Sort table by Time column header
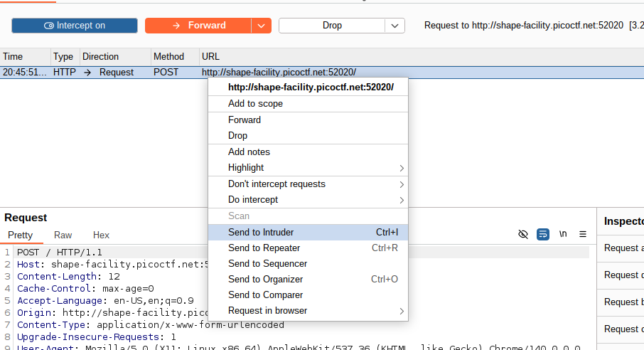The width and height of the screenshot is (644, 350). 13,57
